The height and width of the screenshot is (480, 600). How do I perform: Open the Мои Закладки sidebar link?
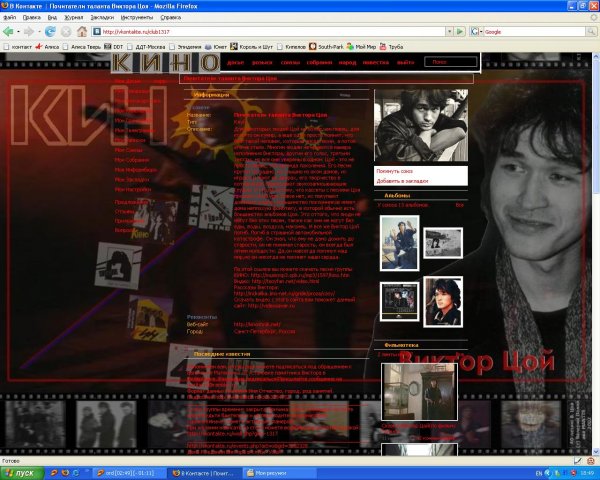coord(132,180)
